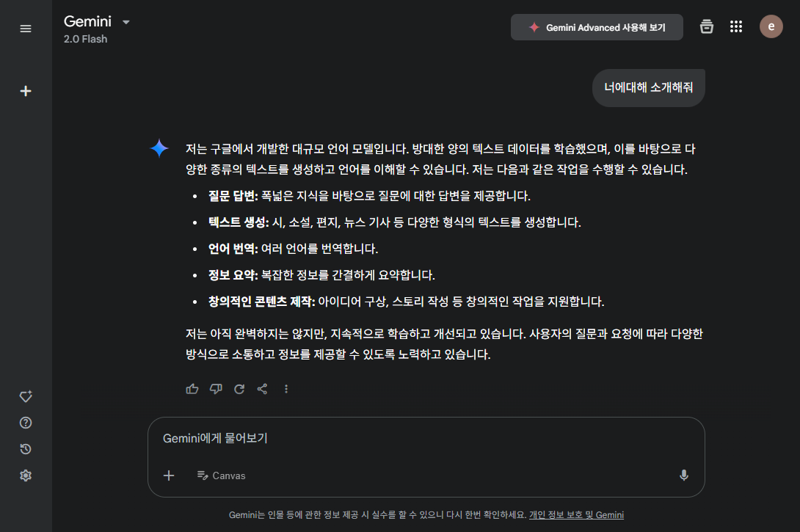Open more options three-dot menu under response
Screen dimensions: 800x532
pyautogui.click(x=286, y=389)
